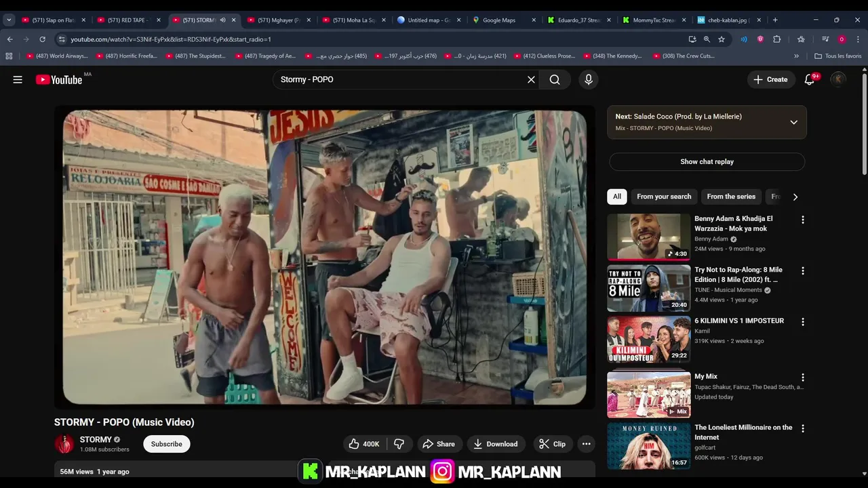Open new browser tab with plus
Screen dimensions: 868x488
point(775,20)
